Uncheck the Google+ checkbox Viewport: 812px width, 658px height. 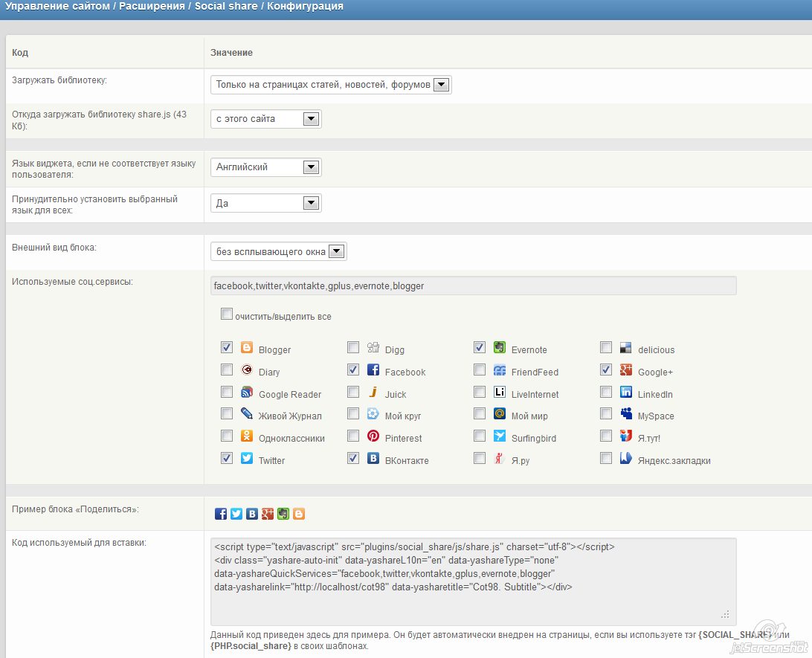(x=606, y=369)
